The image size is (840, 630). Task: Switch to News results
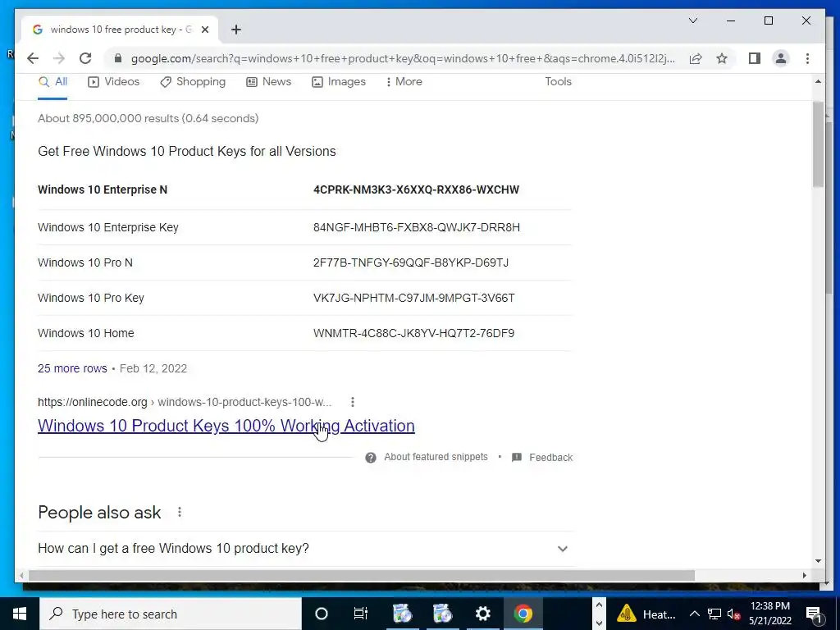(268, 82)
